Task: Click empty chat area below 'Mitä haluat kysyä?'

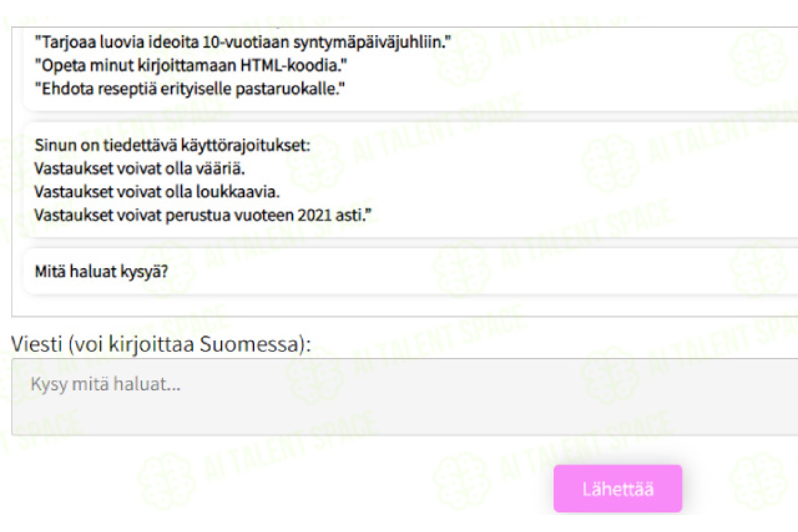Action: [404, 306]
